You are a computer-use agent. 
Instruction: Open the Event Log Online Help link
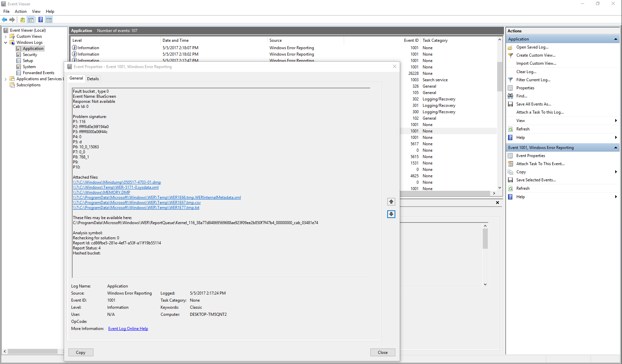(128, 329)
